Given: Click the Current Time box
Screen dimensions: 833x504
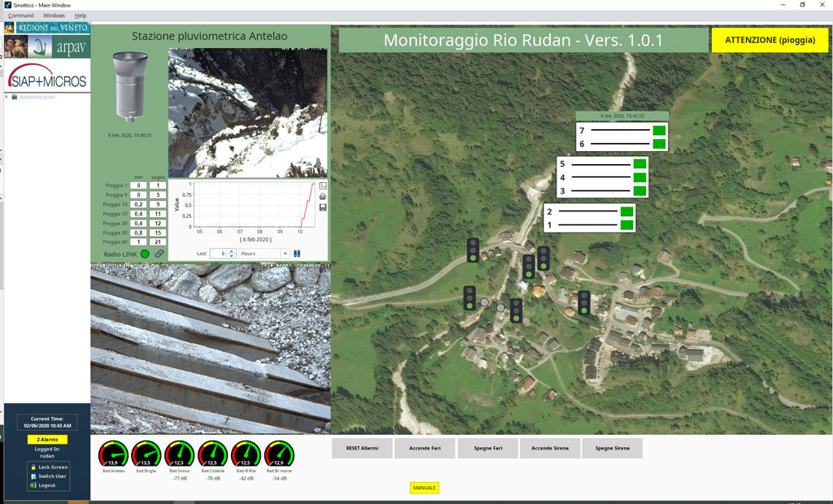Looking at the screenshot, I should (47, 422).
